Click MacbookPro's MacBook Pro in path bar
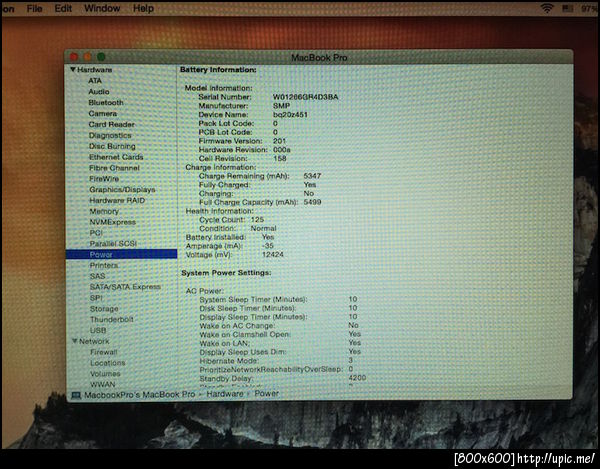This screenshot has width=600, height=469. click(140, 394)
